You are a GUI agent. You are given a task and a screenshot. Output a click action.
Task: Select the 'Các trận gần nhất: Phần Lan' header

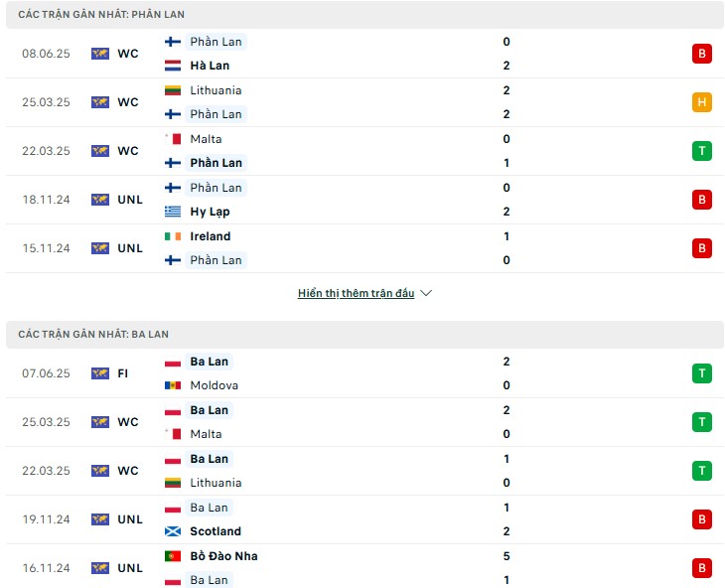pyautogui.click(x=364, y=14)
